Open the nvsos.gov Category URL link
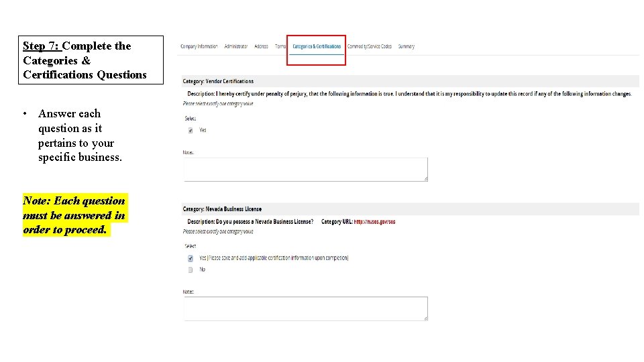644x362 pixels. [x=374, y=222]
